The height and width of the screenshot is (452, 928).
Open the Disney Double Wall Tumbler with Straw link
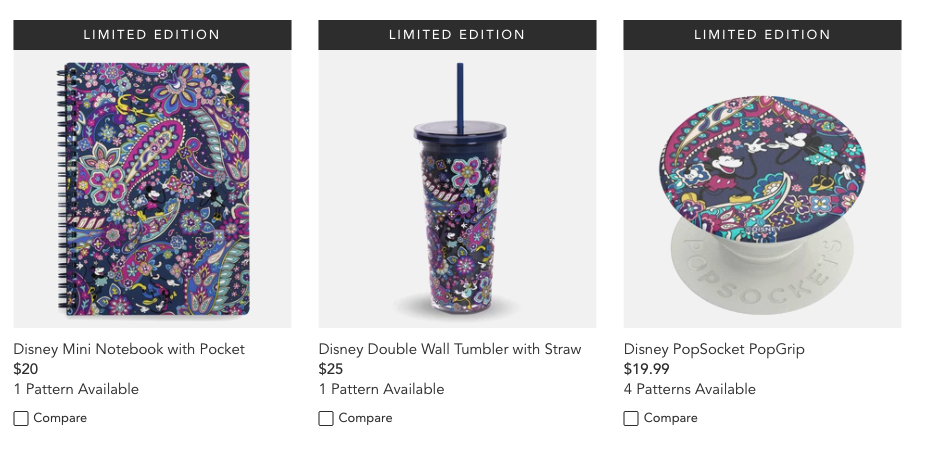[450, 349]
